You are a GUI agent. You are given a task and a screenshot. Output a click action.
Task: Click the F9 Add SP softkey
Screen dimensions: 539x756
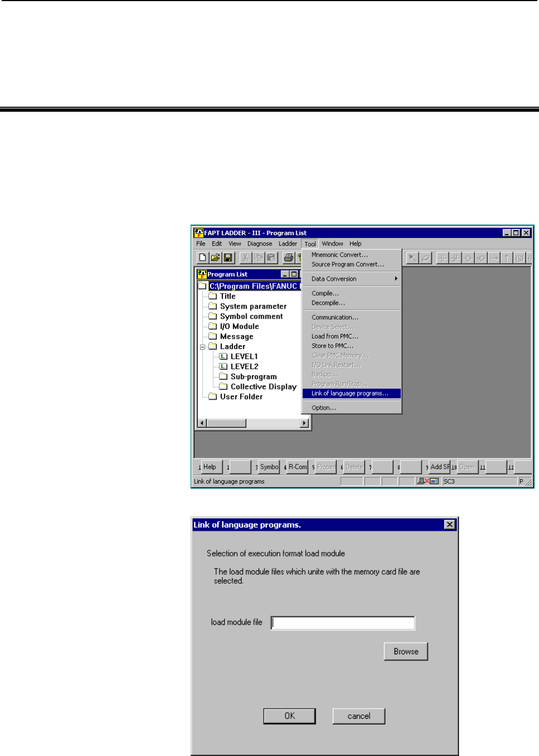(440, 467)
